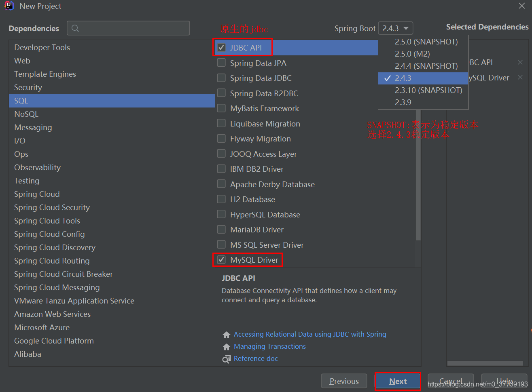Image resolution: width=532 pixels, height=392 pixels.
Task: Enable Apache Derby Database checkbox
Action: [x=221, y=184]
